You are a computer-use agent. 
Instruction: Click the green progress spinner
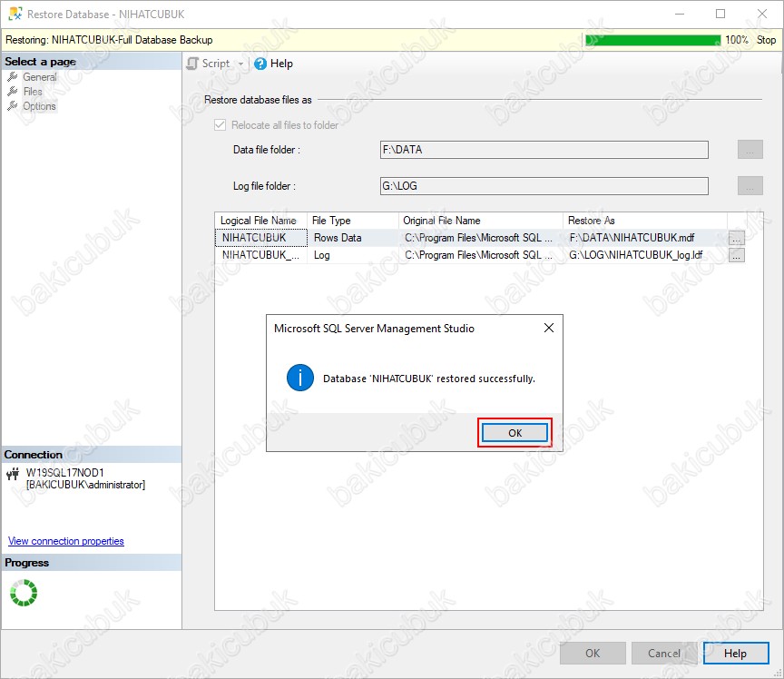tap(24, 593)
